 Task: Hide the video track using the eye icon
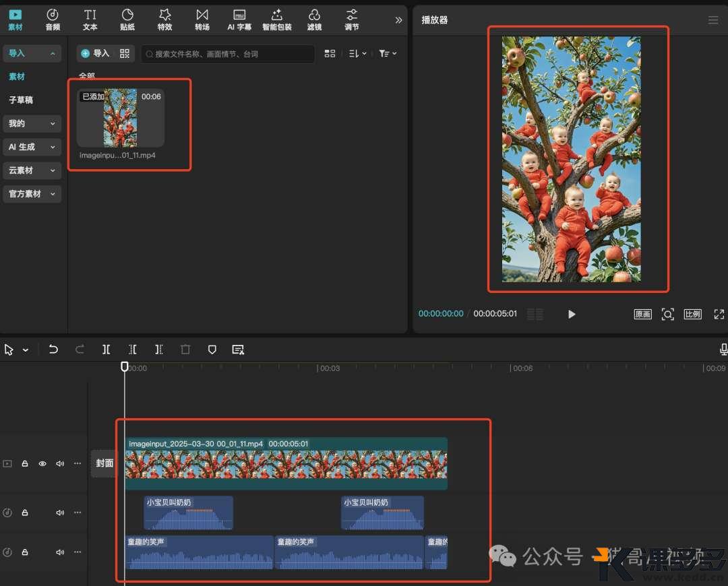42,463
